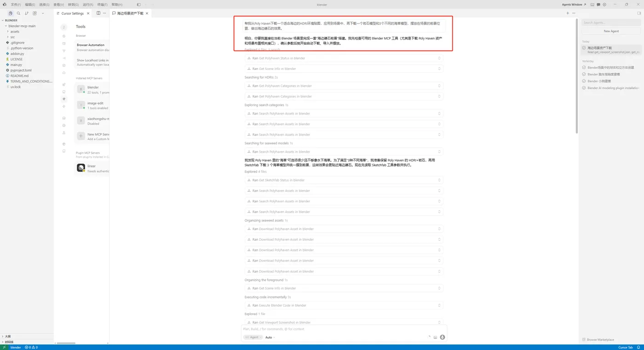Expand the Get Polyhaven Status tool call

pos(344,58)
